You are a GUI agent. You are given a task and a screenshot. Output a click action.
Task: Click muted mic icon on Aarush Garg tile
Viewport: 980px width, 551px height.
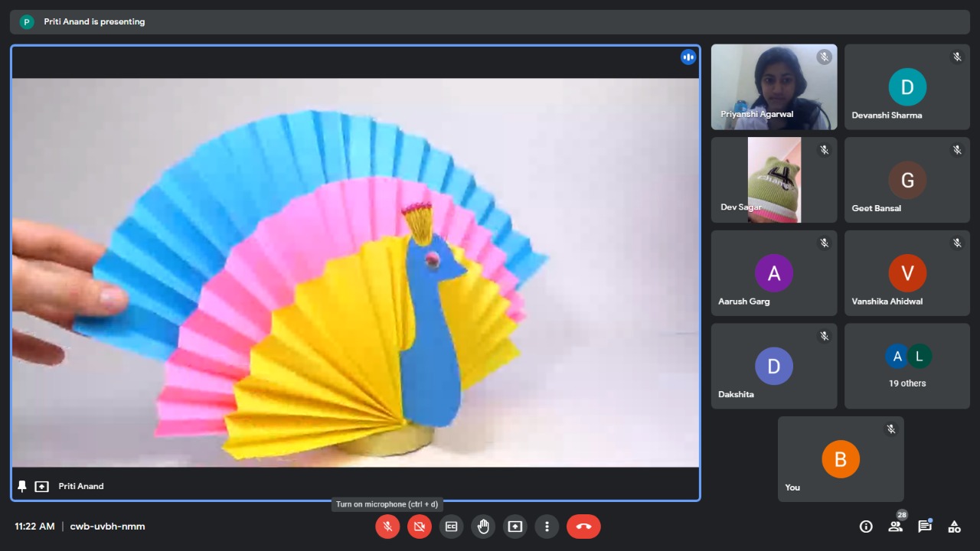point(824,243)
